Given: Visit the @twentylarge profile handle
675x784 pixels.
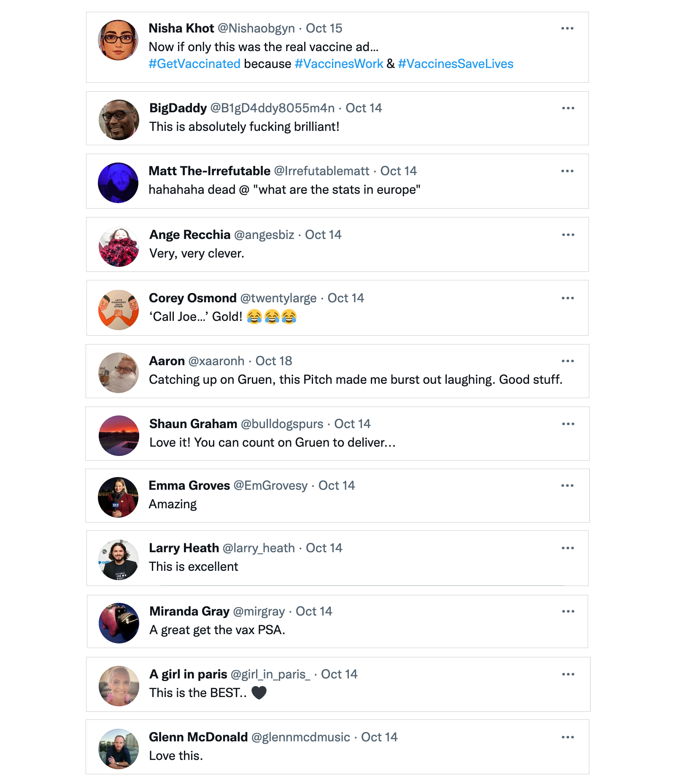Looking at the screenshot, I should 278,298.
